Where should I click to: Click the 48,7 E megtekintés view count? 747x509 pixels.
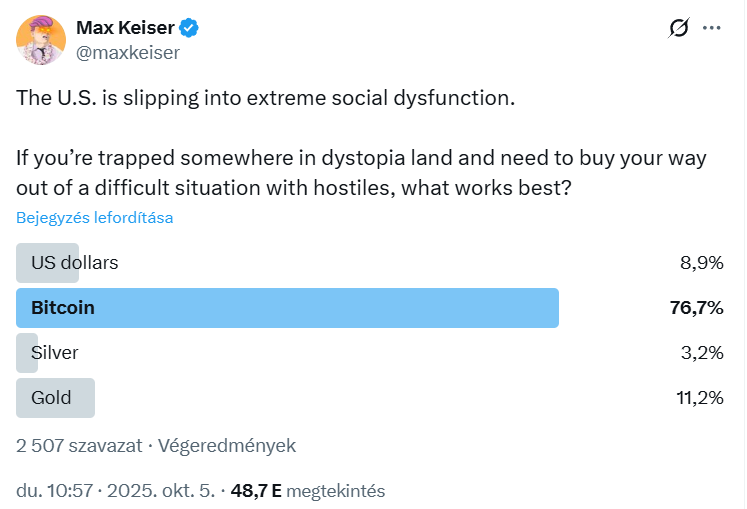(x=307, y=491)
